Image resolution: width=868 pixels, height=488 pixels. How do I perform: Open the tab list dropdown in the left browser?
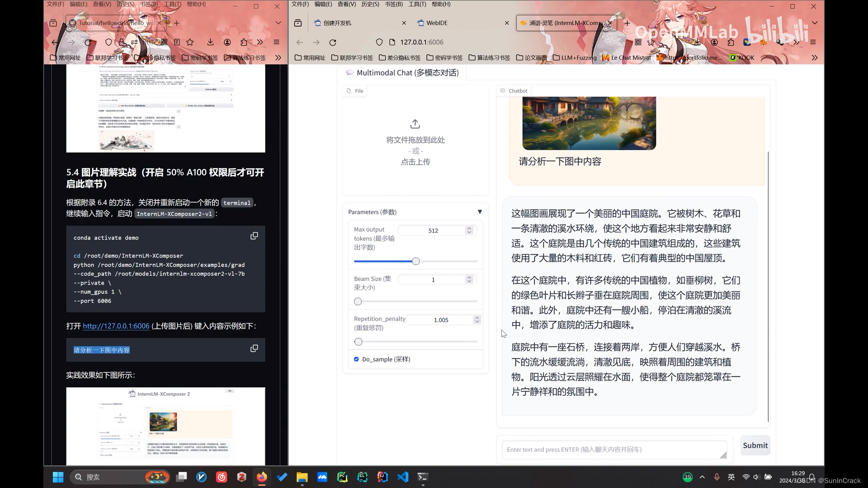(278, 23)
